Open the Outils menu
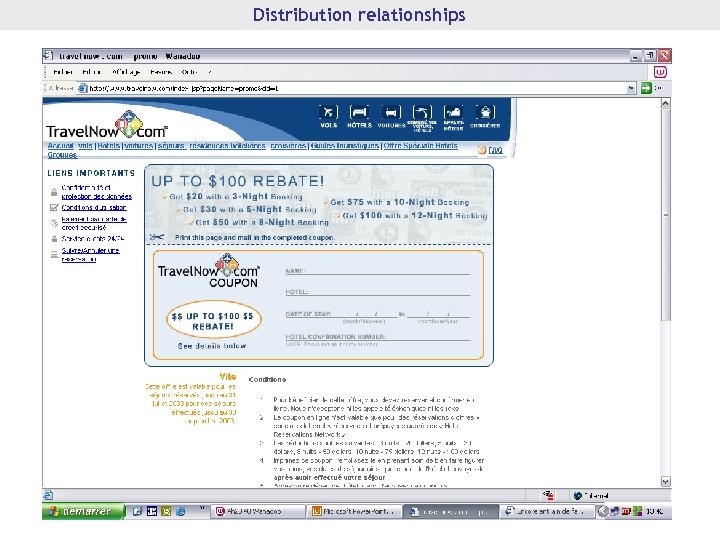 click(189, 72)
